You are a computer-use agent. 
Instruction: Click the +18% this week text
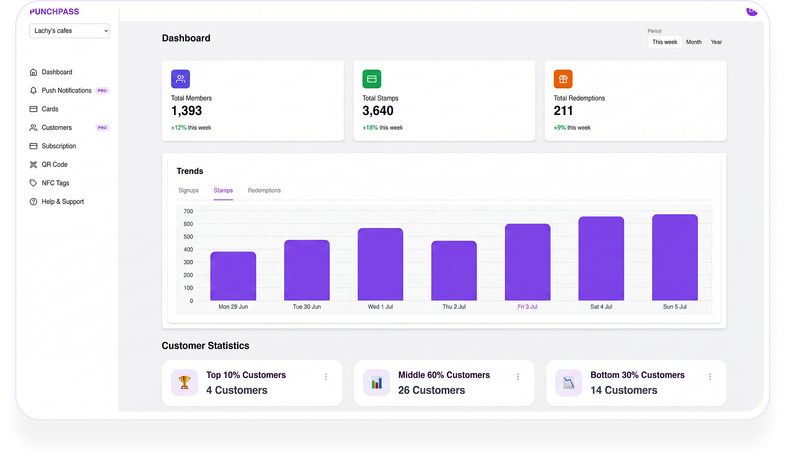coord(382,128)
